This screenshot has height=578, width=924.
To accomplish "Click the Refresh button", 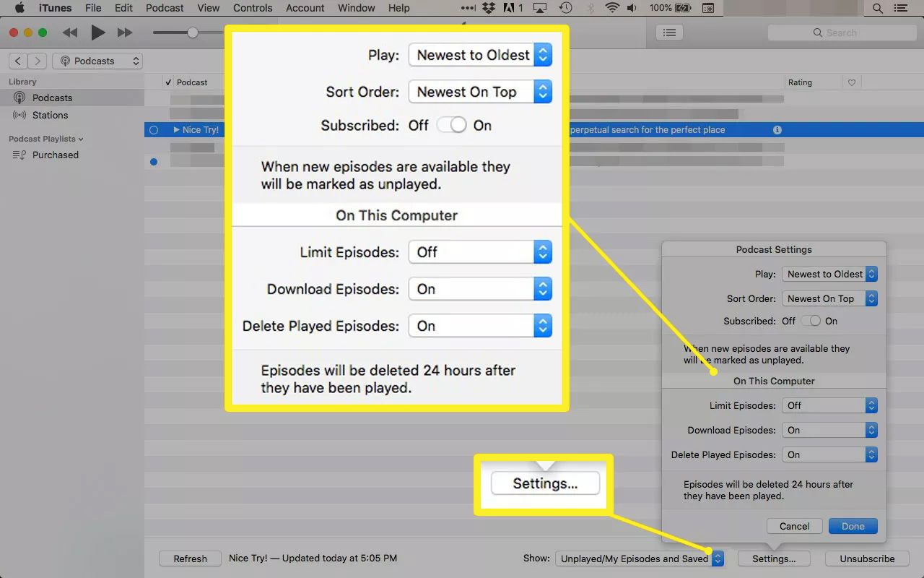I will point(190,558).
